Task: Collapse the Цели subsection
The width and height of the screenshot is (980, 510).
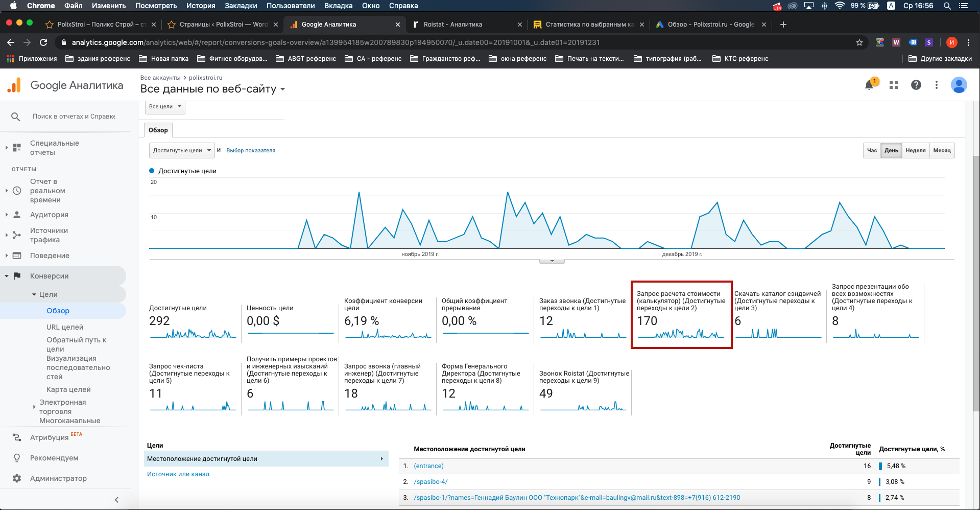Action: point(34,294)
